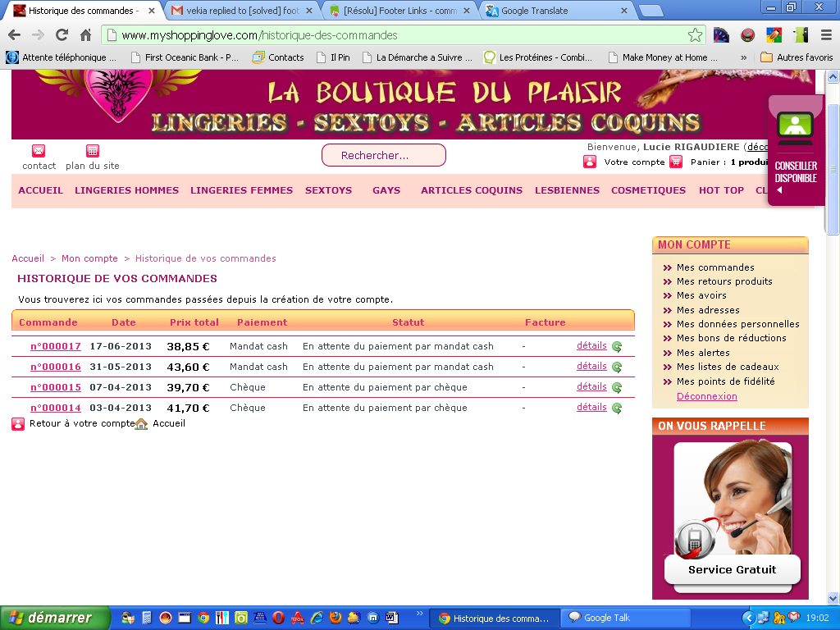Switch to the vekia replied Gmail tab
Viewport: 840px width, 630px height.
(242, 11)
